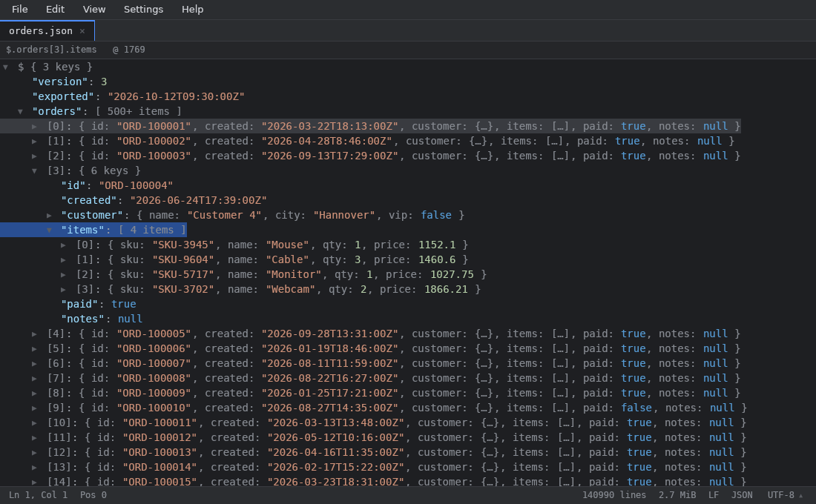The image size is (816, 504).
Task: Click the price value 1866.21
Action: tap(446, 289)
